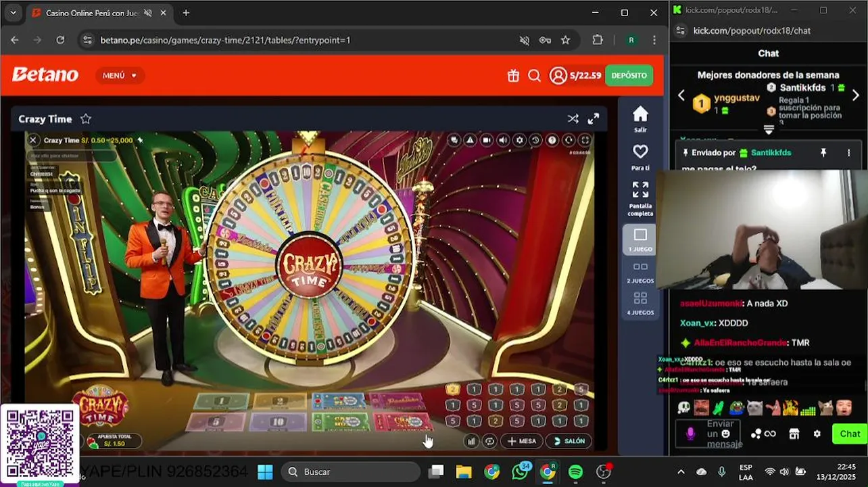Open video quality camera icon in game

pyautogui.click(x=487, y=140)
